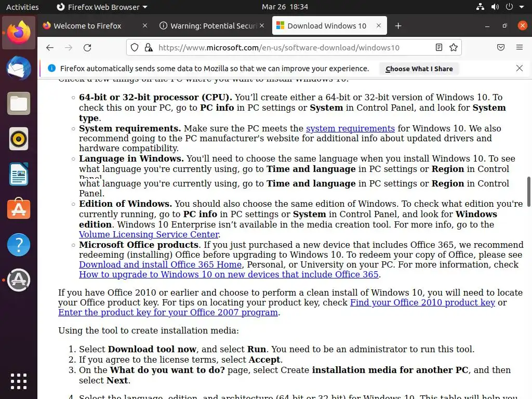The width and height of the screenshot is (532, 399).
Task: Click the bold 'Edition of Windows.' heading
Action: tap(126, 204)
